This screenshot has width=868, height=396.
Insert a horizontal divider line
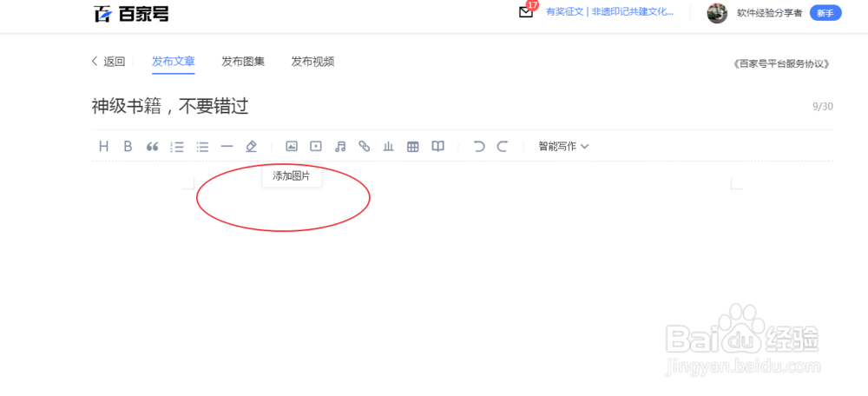tap(227, 147)
